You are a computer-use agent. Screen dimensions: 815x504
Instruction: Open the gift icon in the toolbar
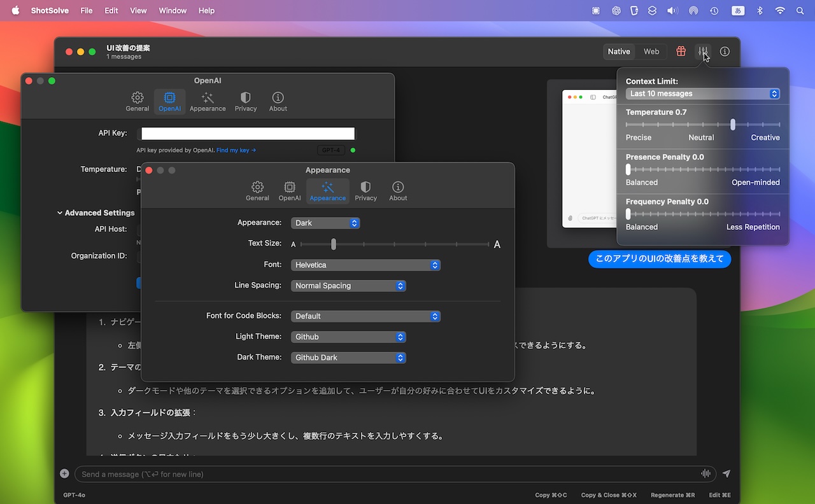pos(681,52)
